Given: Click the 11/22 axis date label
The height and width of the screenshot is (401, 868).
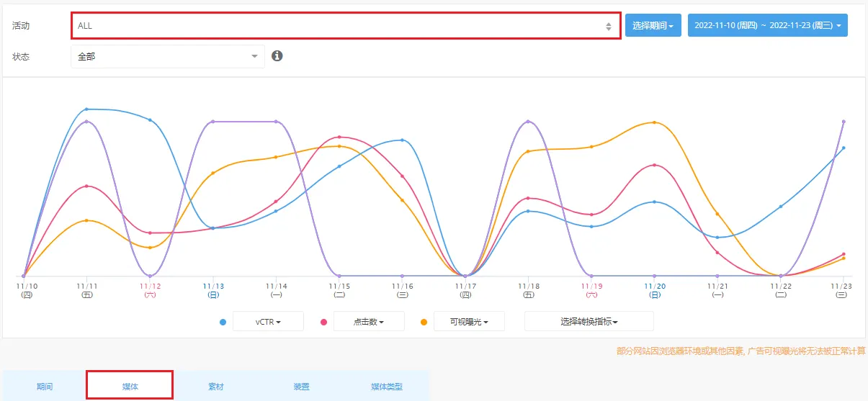Looking at the screenshot, I should (x=781, y=289).
